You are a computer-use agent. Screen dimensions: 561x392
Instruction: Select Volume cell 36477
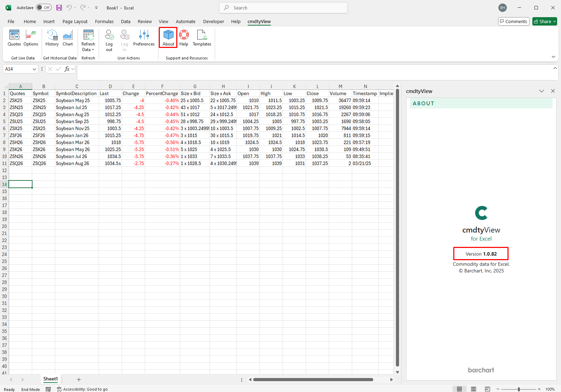(340, 100)
